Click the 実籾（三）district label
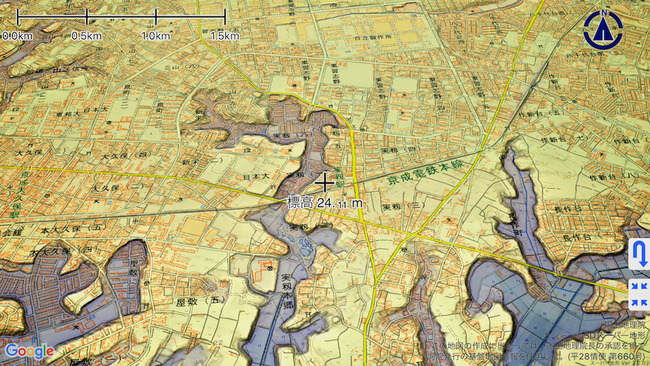This screenshot has width=650, height=366. point(403,206)
